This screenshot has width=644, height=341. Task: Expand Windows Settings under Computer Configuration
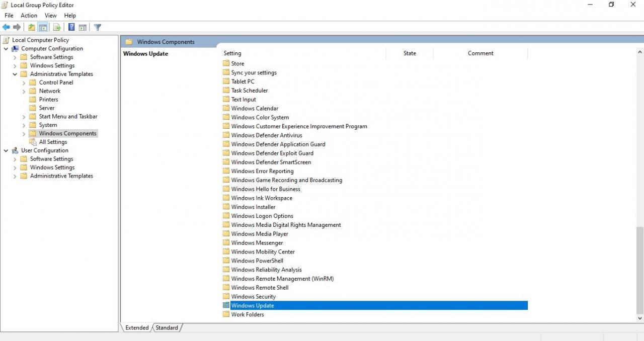(x=15, y=66)
